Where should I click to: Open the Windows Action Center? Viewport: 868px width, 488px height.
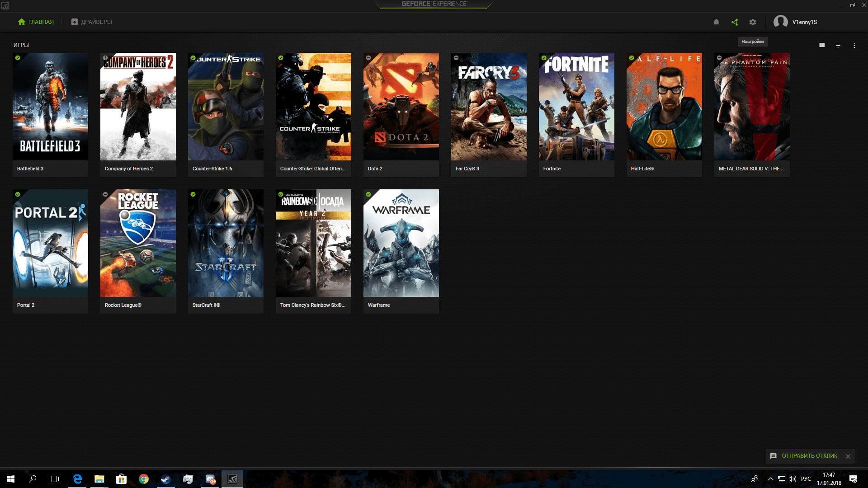click(x=853, y=479)
